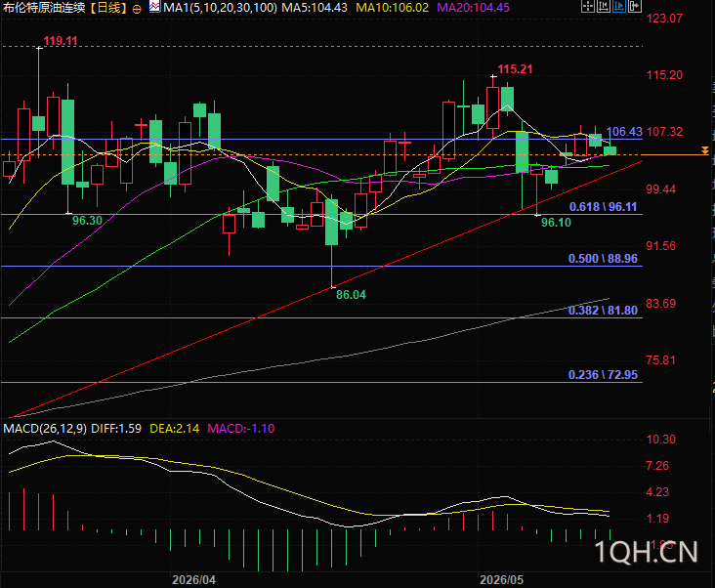Click the 86.04 low price marker
Viewport: 715px width, 588px height.
[x=351, y=294]
